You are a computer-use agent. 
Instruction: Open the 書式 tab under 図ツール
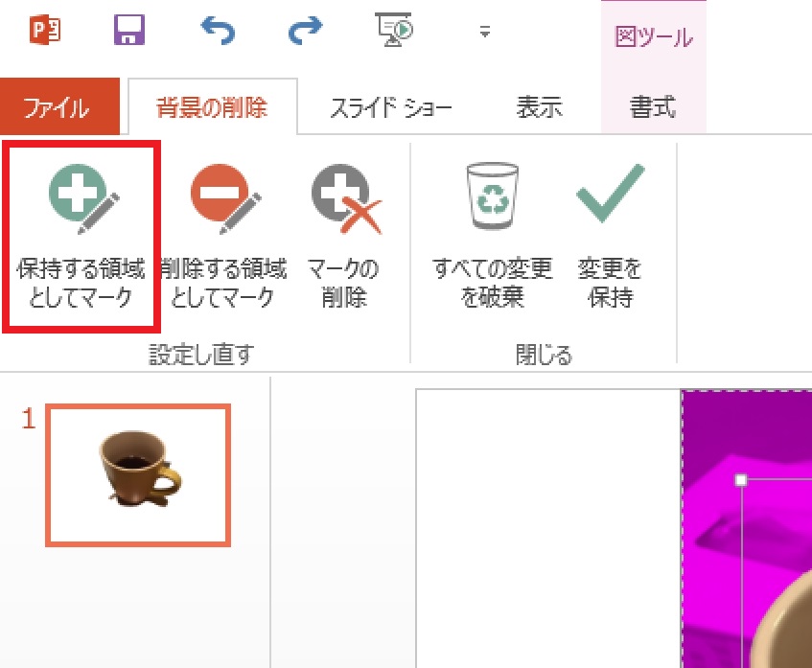pyautogui.click(x=653, y=107)
